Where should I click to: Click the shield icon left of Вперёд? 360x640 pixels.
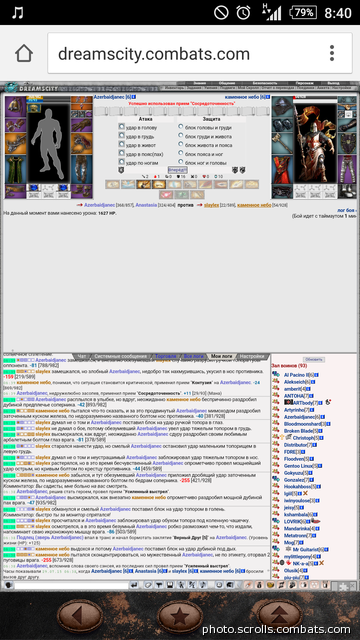(121, 170)
